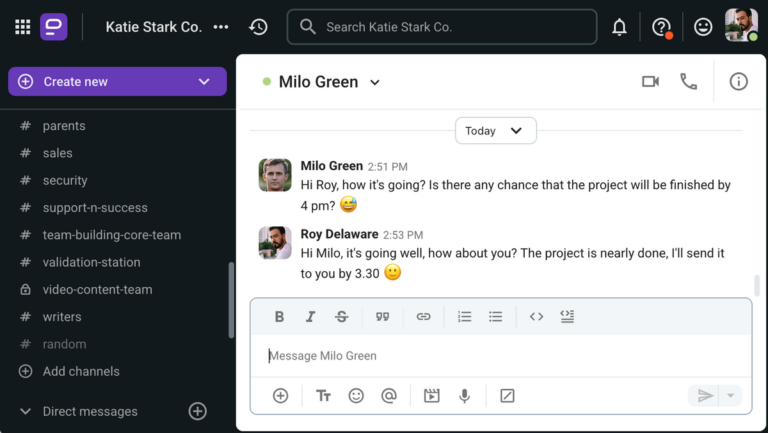Expand the Today date dropdown
This screenshot has width=768, height=433.
[x=496, y=131]
